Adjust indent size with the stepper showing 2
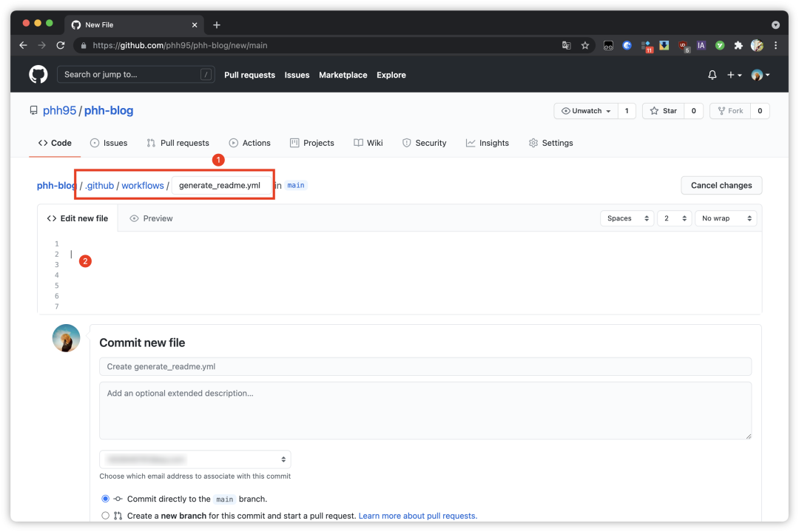Viewport: 799px width, 532px height. click(674, 218)
